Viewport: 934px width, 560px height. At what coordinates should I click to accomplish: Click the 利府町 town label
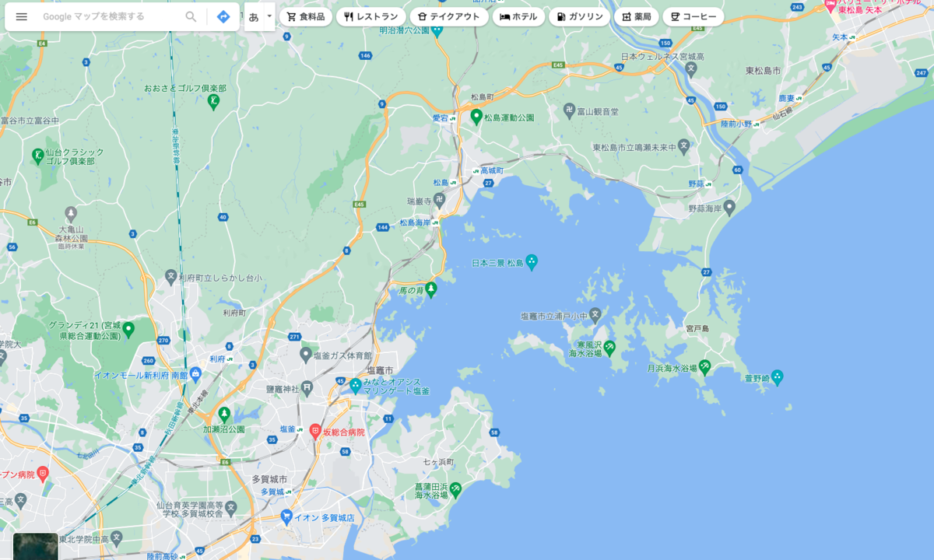pos(233,312)
